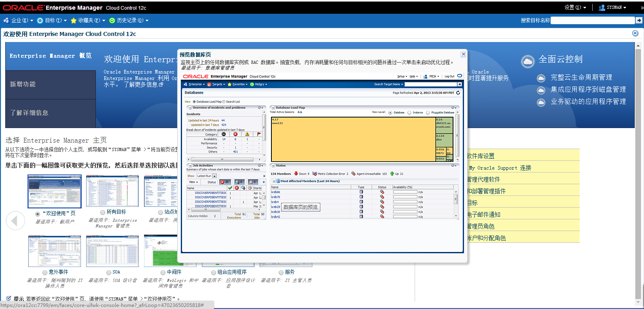644x309 pixels.
Task: Open the 电子邮件通知 link
Action: click(x=484, y=214)
